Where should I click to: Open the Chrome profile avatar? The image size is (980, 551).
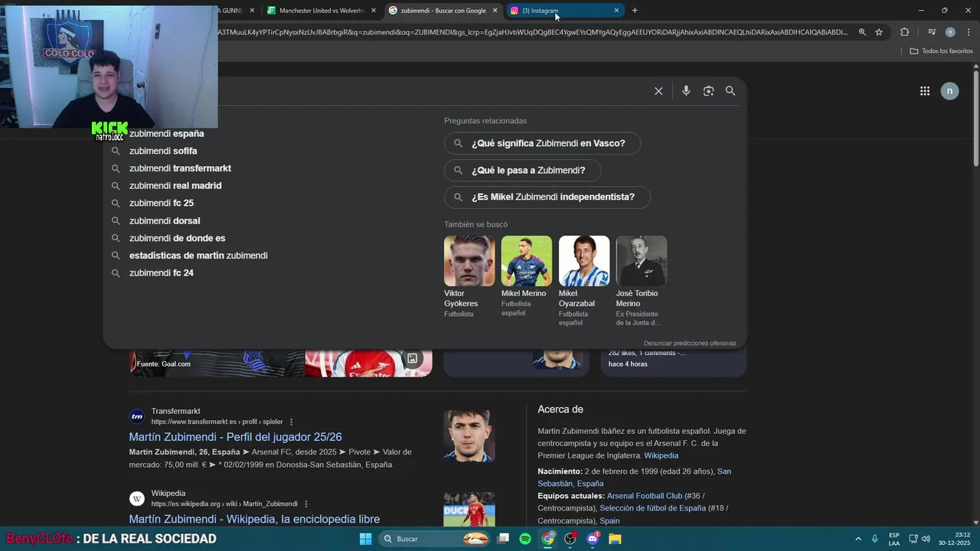[x=950, y=32]
